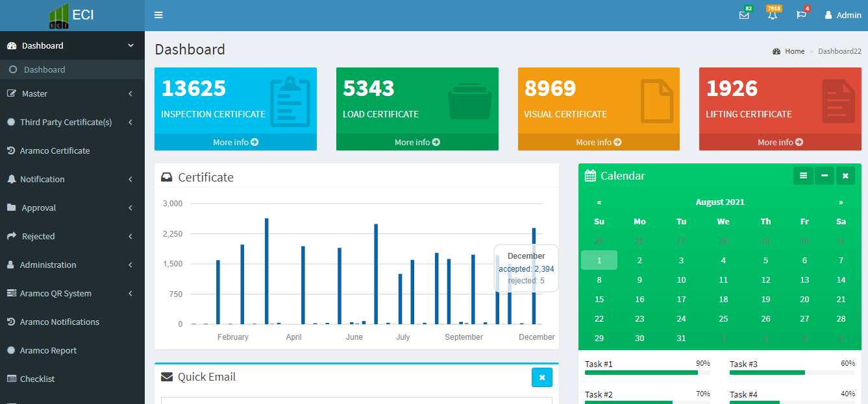Expand the Administration sidebar menu
The height and width of the screenshot is (404, 868).
(x=71, y=265)
